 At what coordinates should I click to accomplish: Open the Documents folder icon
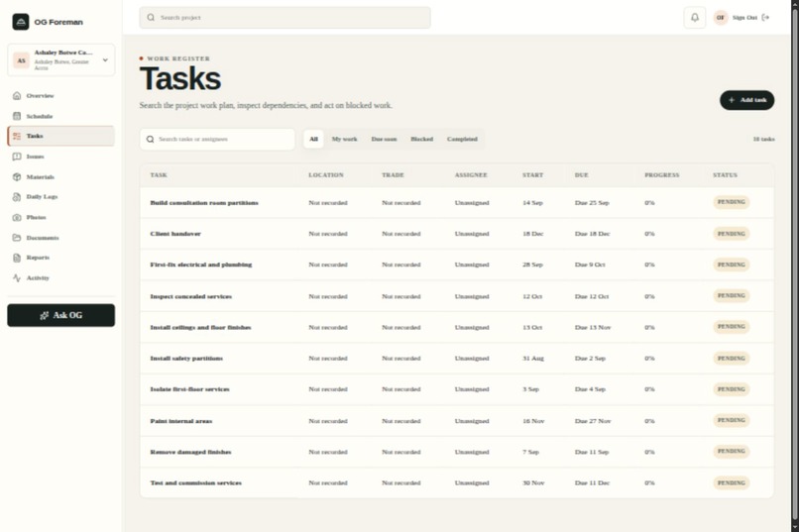[17, 238]
